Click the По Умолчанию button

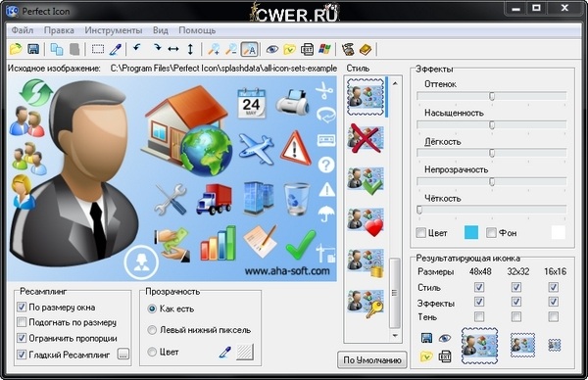tap(372, 360)
